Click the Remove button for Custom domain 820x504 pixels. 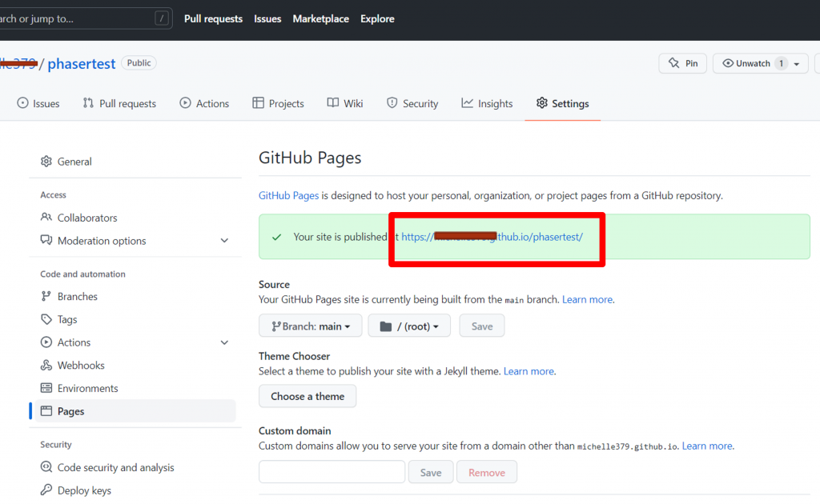tap(486, 472)
